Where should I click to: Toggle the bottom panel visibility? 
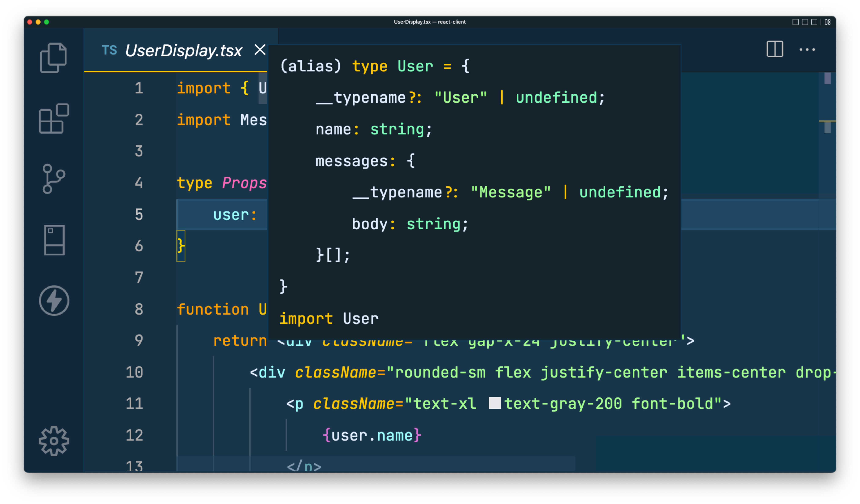(x=805, y=22)
